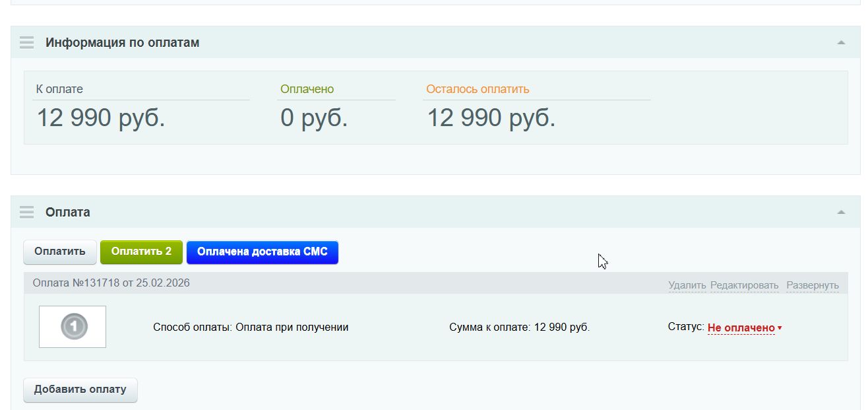Select the coin payment method thumbnail
Image resolution: width=868 pixels, height=410 pixels.
coord(73,325)
